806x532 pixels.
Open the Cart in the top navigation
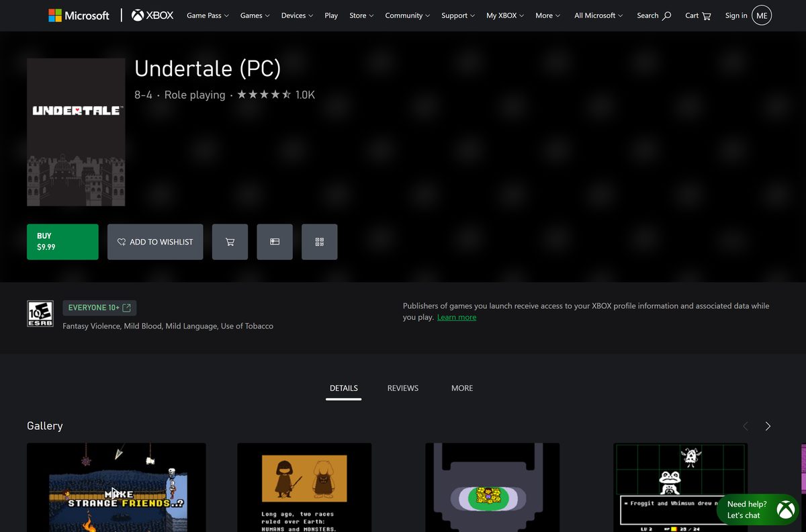click(699, 15)
